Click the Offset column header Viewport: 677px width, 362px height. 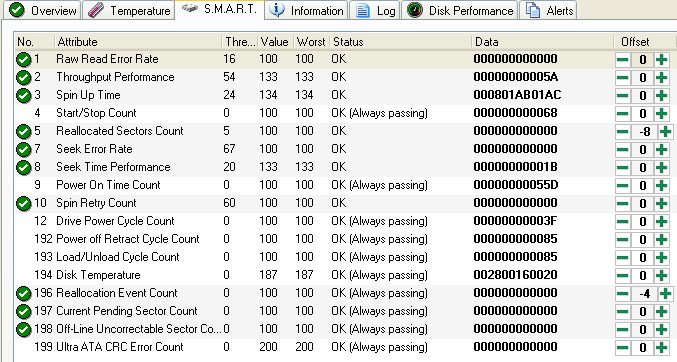click(x=645, y=42)
